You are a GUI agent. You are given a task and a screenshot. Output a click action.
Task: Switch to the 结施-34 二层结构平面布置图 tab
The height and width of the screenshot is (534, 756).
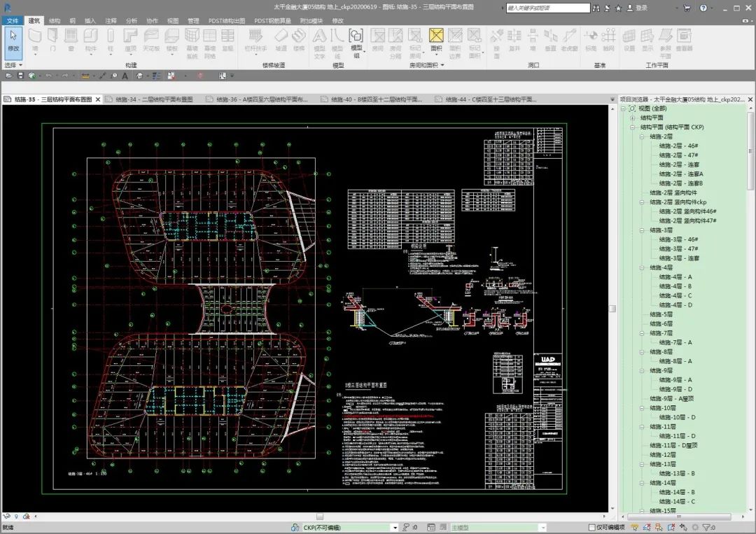(153, 99)
